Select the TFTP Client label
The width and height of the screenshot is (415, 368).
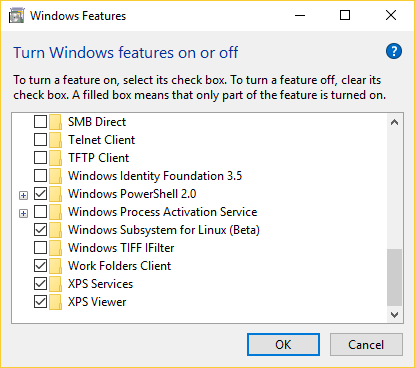click(x=99, y=158)
